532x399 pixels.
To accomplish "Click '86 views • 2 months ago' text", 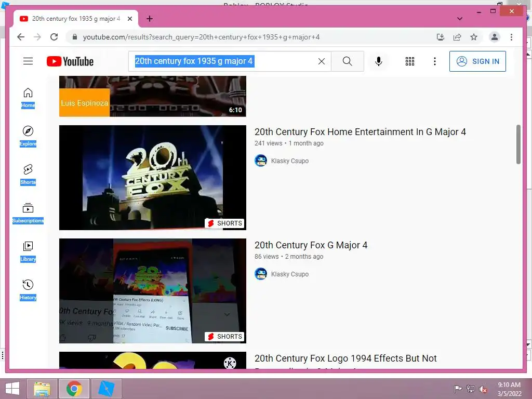I will pyautogui.click(x=289, y=257).
